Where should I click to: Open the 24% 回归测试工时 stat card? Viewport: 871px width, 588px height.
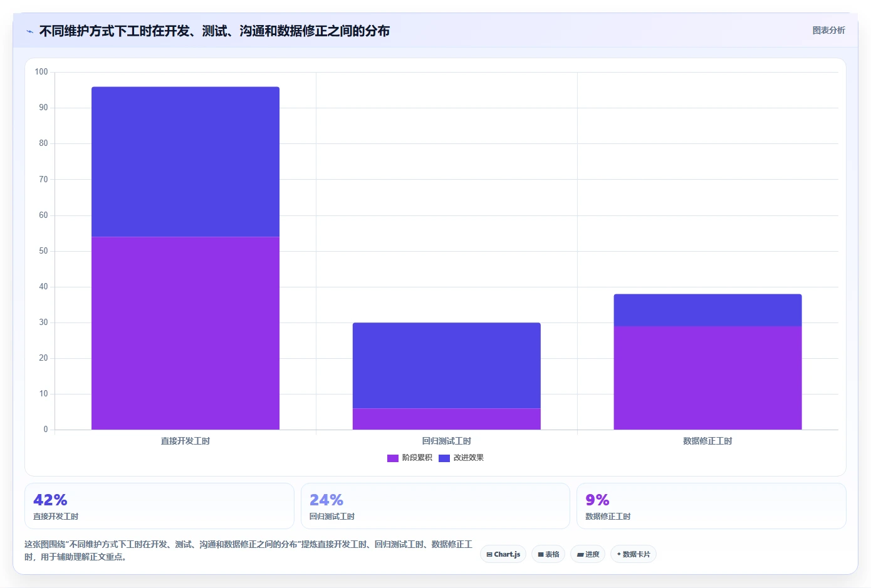pos(435,506)
